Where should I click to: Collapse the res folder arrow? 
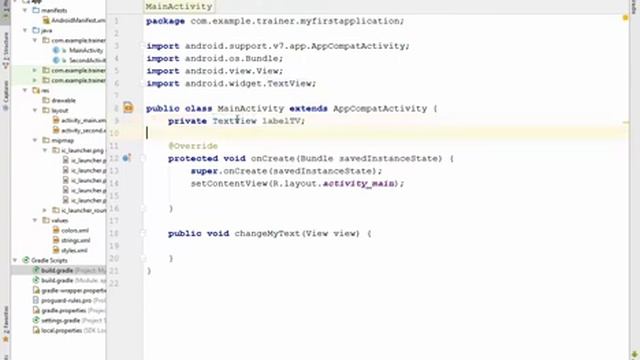coord(25,90)
